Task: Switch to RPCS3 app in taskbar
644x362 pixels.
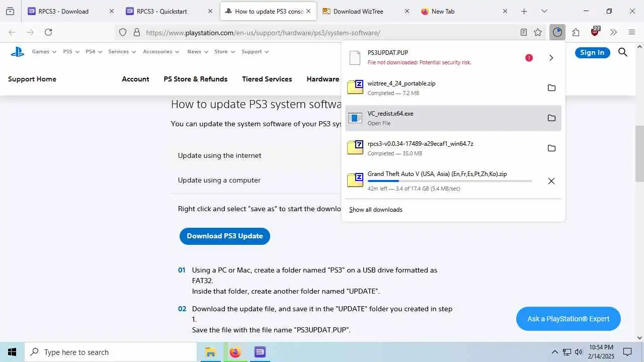Action: click(x=260, y=352)
